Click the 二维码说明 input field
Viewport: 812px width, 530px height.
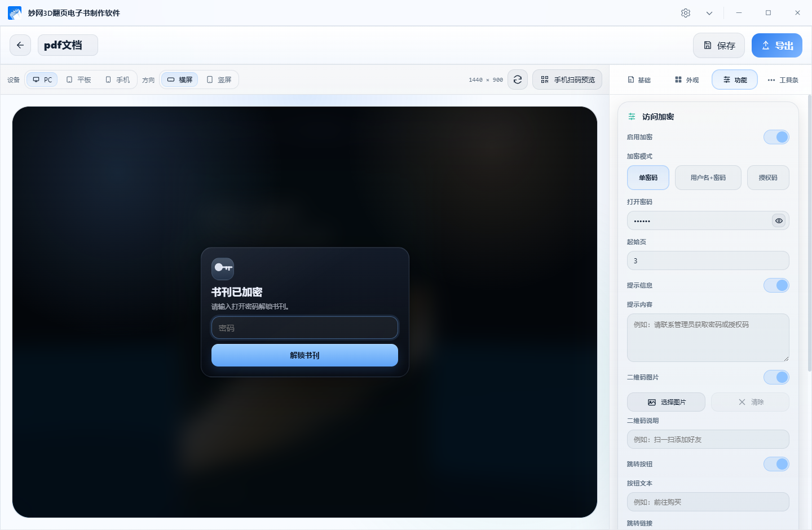click(708, 439)
